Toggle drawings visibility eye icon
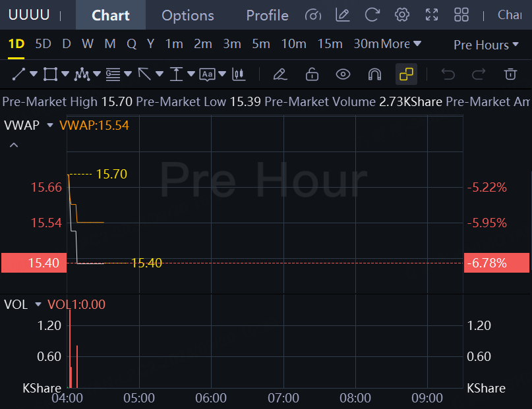Screen dimensions: 532x409 [343, 74]
